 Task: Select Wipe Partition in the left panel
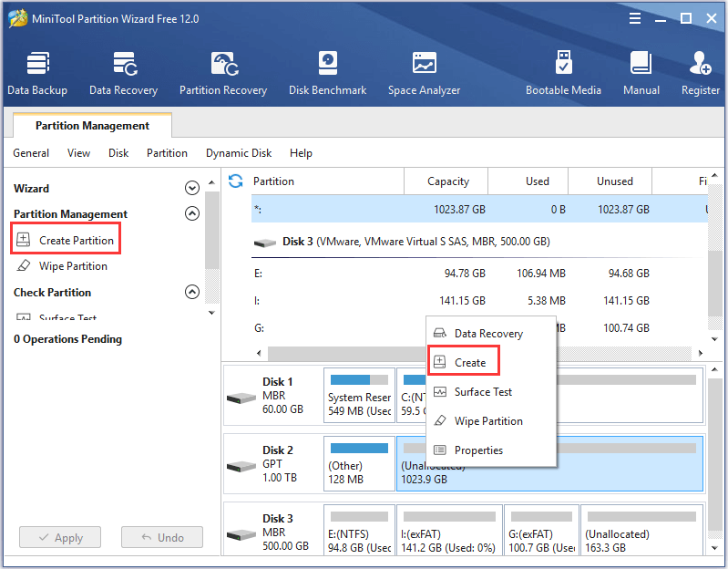tap(62, 266)
